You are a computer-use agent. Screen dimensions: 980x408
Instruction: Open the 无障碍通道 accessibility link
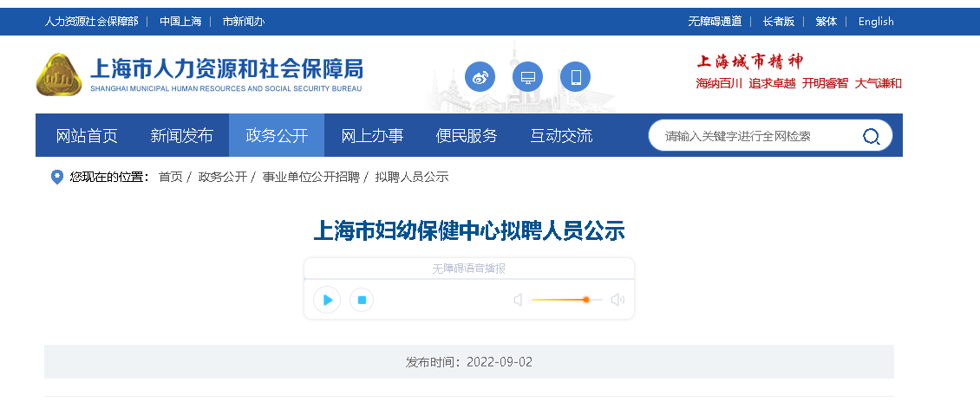tap(715, 21)
